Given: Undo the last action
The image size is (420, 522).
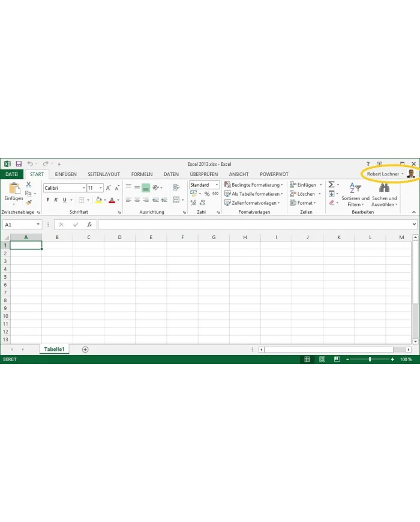Looking at the screenshot, I should (30, 163).
